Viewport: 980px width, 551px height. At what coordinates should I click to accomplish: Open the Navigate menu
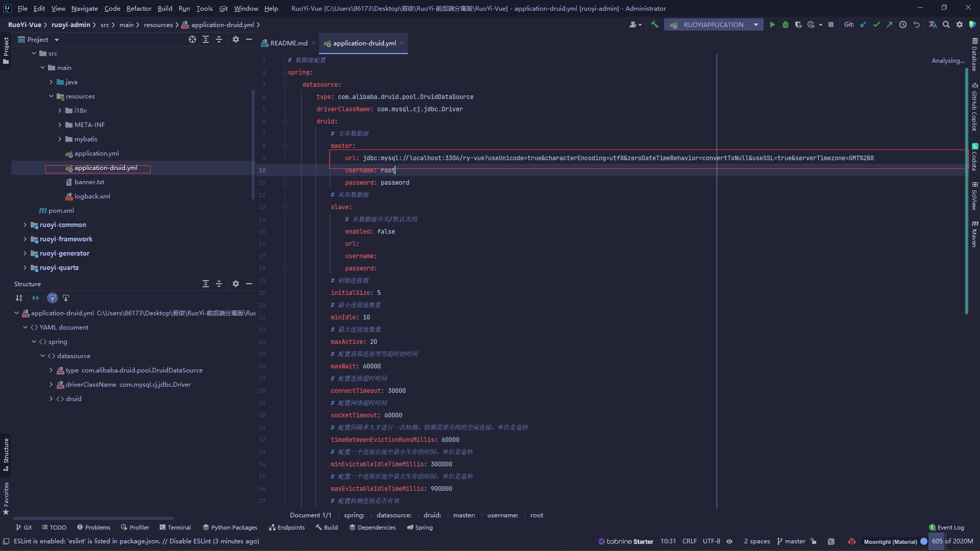pos(85,8)
